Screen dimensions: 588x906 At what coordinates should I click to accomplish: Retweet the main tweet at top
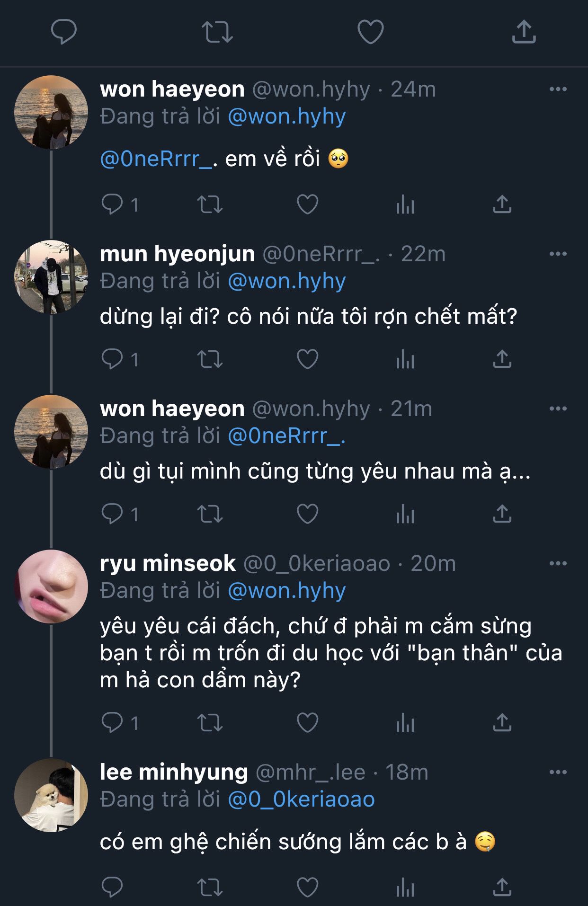pyautogui.click(x=217, y=32)
